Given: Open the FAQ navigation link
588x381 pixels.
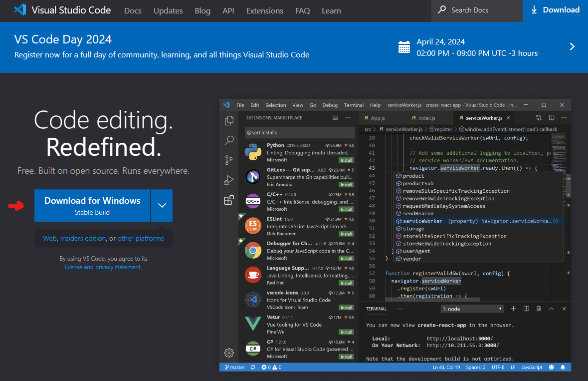Looking at the screenshot, I should [x=303, y=11].
